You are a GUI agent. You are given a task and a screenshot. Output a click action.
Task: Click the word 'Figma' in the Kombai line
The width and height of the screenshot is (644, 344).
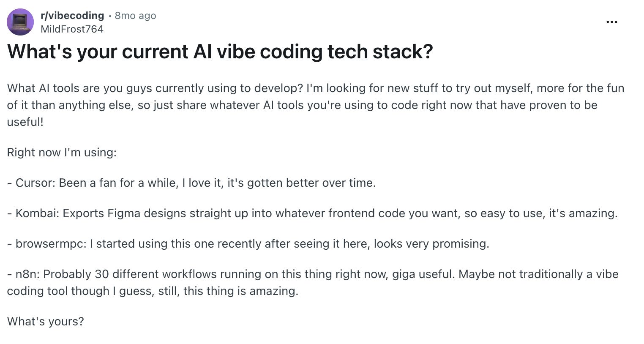124,213
